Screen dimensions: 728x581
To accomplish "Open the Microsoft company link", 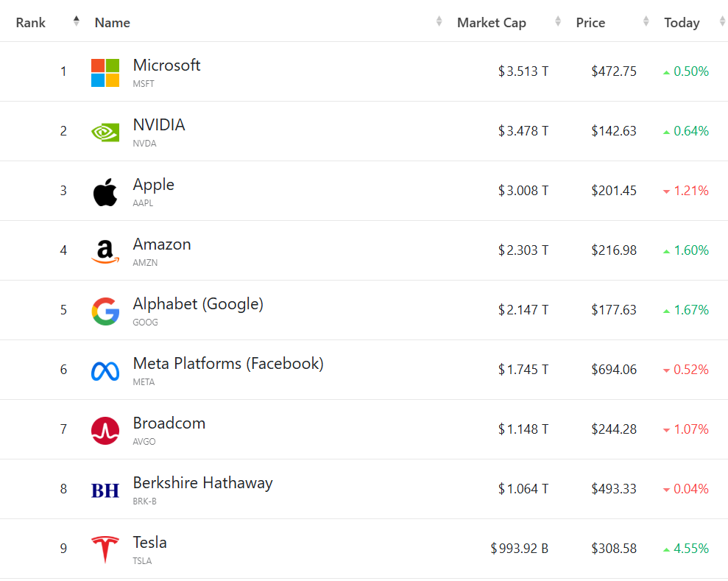I will (x=166, y=66).
